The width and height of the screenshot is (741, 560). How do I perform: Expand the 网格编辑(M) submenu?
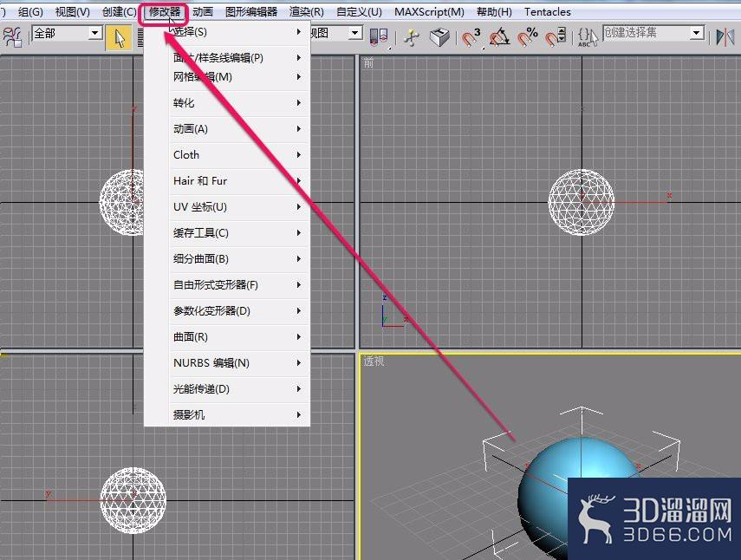click(x=227, y=76)
